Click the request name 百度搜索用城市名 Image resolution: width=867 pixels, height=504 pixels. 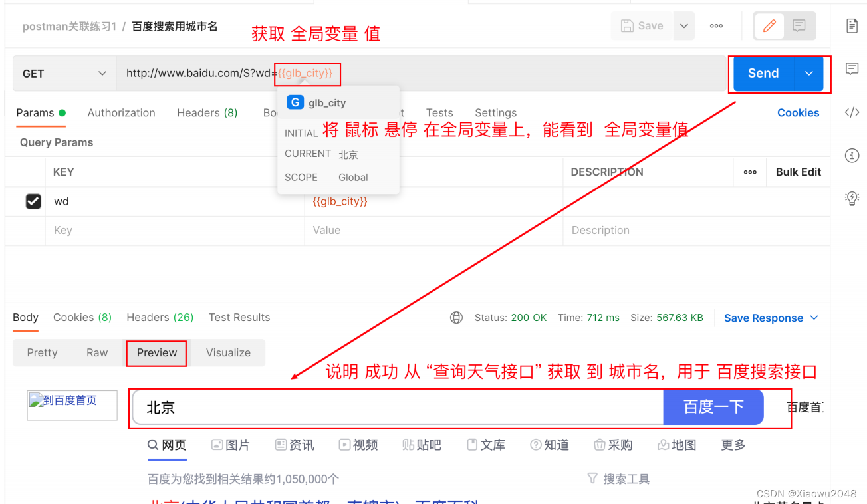click(x=175, y=27)
